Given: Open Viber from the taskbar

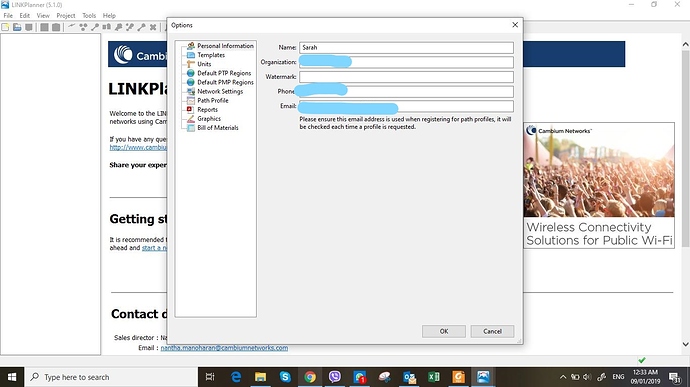Looking at the screenshot, I should (x=335, y=377).
